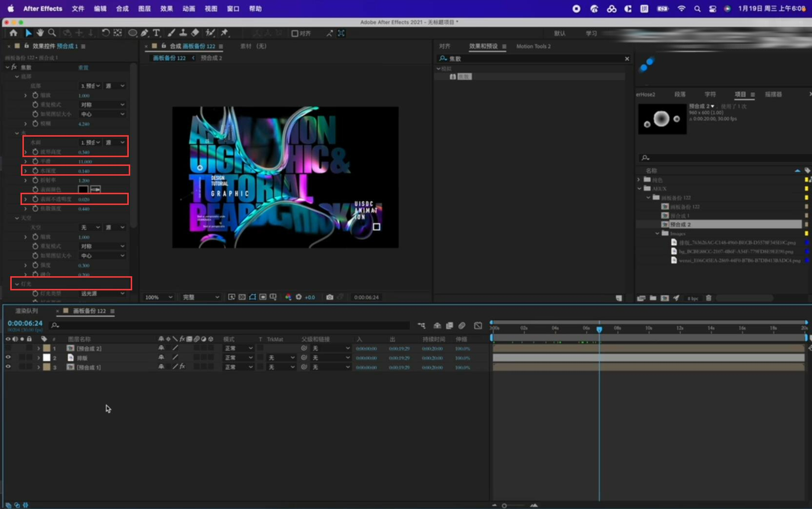Select the Hand tool
Screen dimensions: 812x509
(x=40, y=33)
